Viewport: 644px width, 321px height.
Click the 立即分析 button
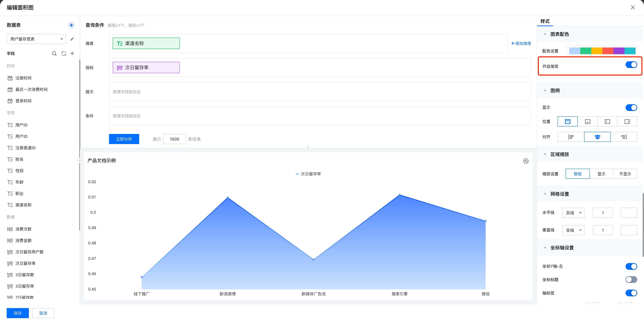click(x=124, y=139)
